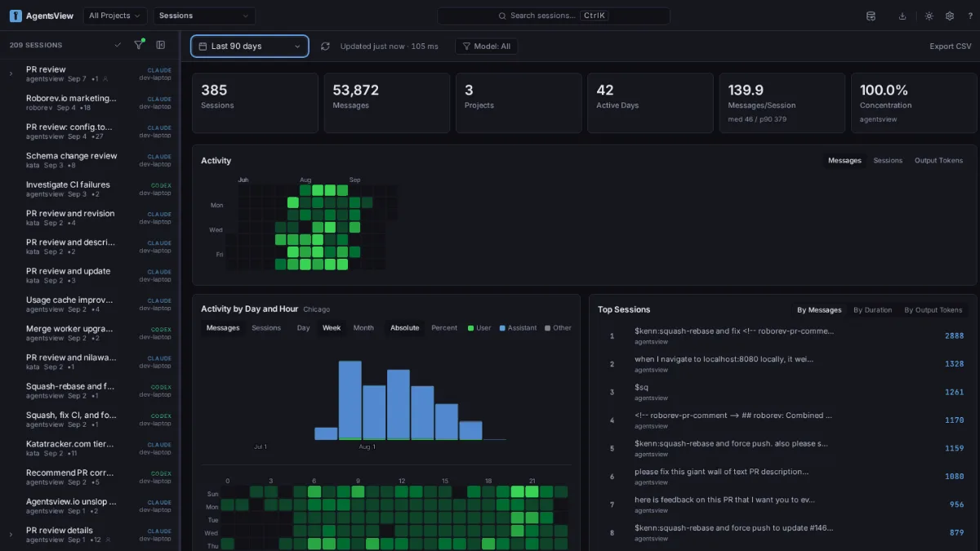Click the database sync icon in header
This screenshot has width=980, height=551.
click(871, 16)
